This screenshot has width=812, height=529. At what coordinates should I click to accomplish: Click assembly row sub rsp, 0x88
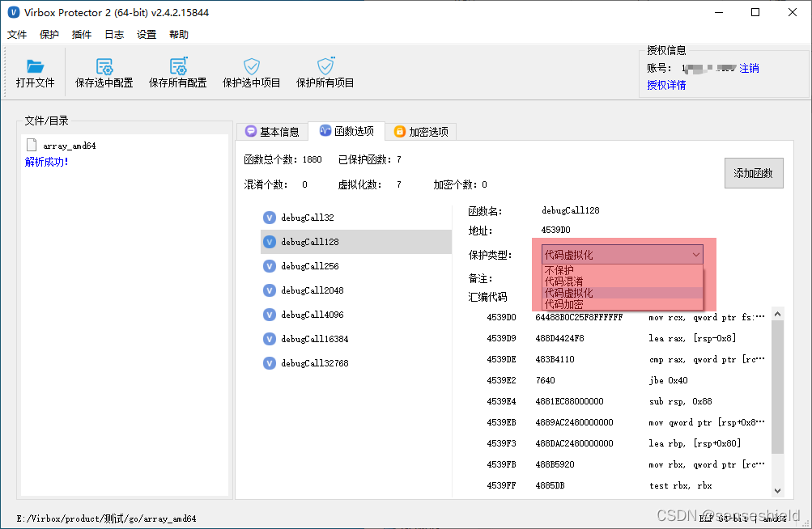pyautogui.click(x=626, y=401)
